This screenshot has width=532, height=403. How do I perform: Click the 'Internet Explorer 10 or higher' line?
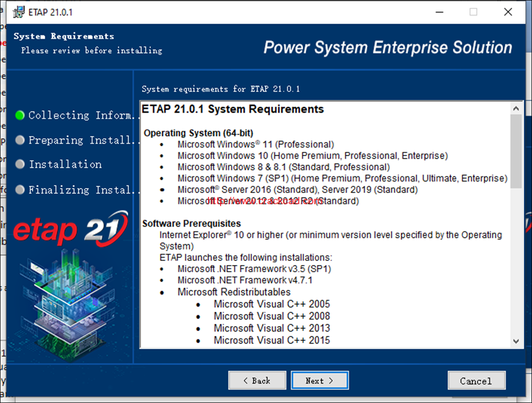pyautogui.click(x=331, y=240)
